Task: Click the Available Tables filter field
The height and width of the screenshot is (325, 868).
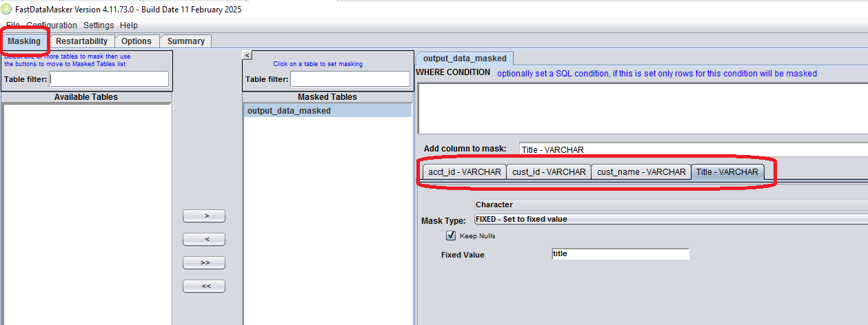Action: [109, 79]
